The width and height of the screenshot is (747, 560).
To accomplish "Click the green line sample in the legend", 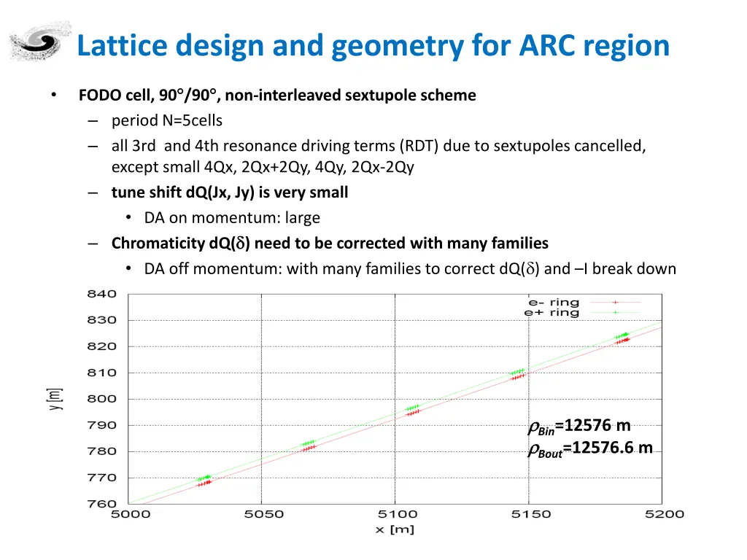I will [x=616, y=312].
